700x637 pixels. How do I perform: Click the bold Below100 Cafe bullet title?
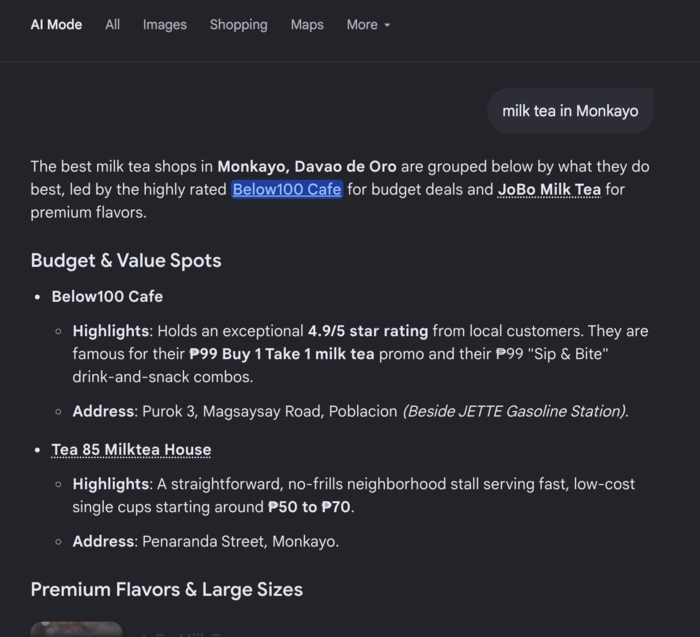click(107, 296)
